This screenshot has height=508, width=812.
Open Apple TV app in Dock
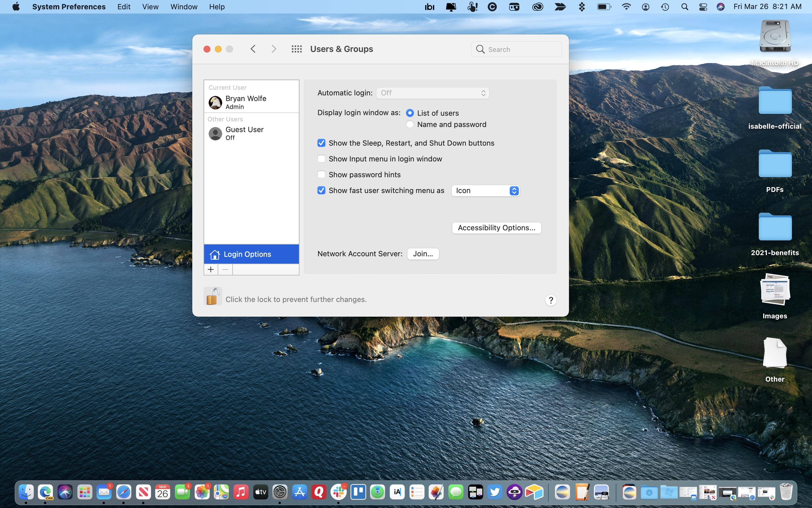261,492
